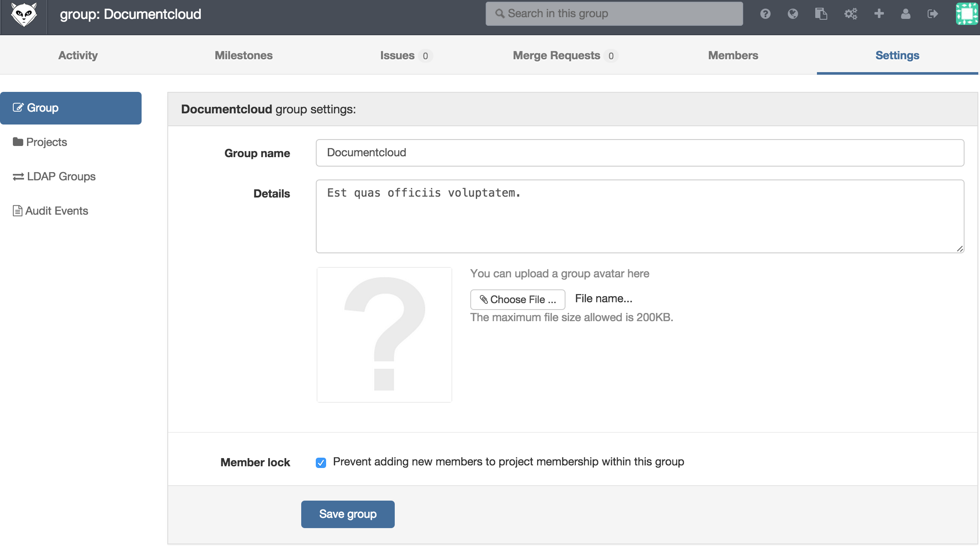View Audit Events in the sidebar
Viewport: 980px width, 553px height.
tap(50, 211)
